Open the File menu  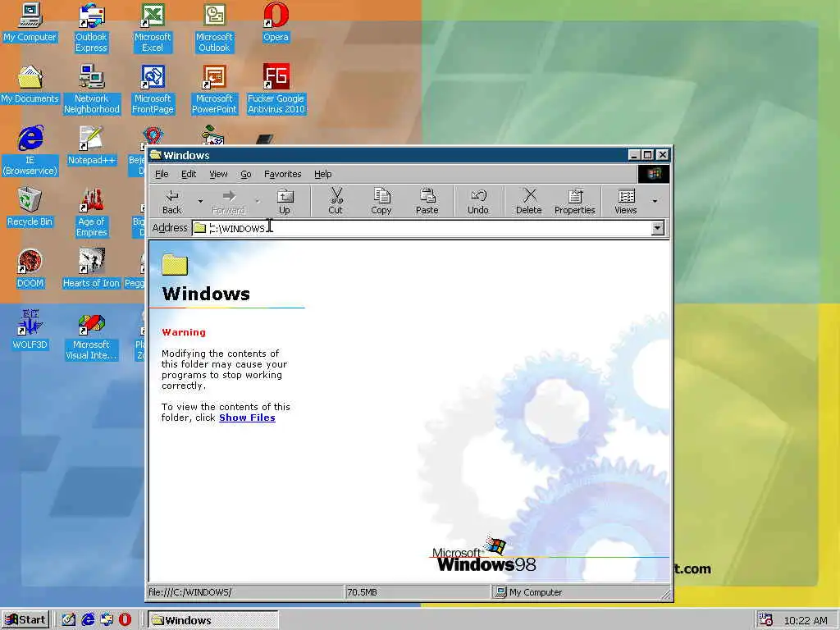[162, 174]
